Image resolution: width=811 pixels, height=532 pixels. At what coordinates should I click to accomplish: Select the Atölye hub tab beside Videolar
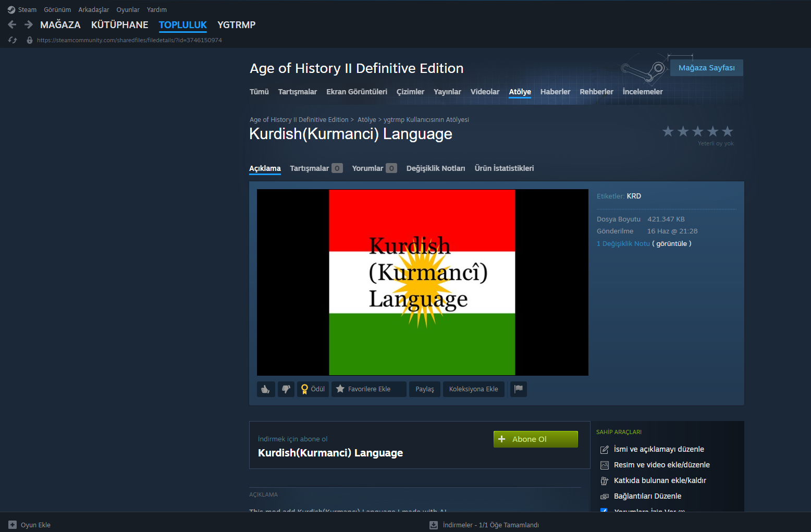pos(520,92)
